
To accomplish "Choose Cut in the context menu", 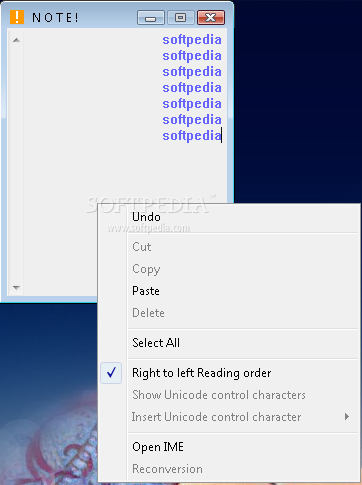I will 229,247.
